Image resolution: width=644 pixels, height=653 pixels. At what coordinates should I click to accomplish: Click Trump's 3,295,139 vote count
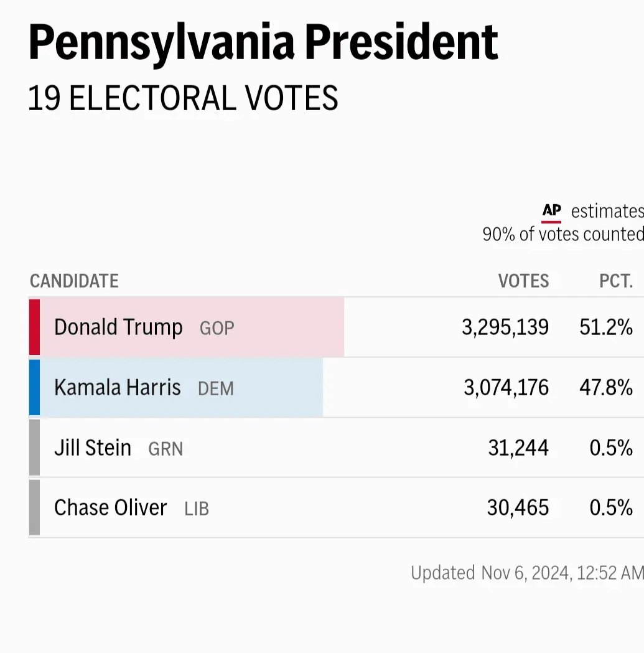point(505,327)
